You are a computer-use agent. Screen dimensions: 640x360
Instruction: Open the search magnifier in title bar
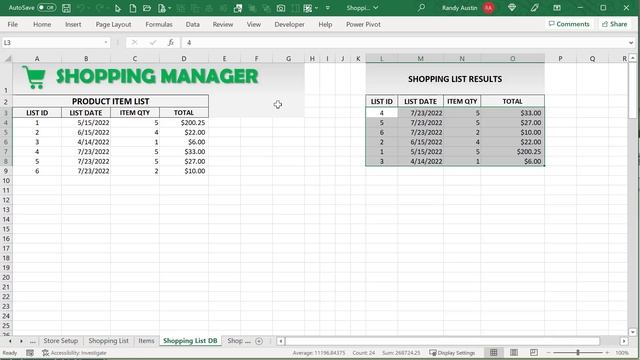pyautogui.click(x=421, y=8)
